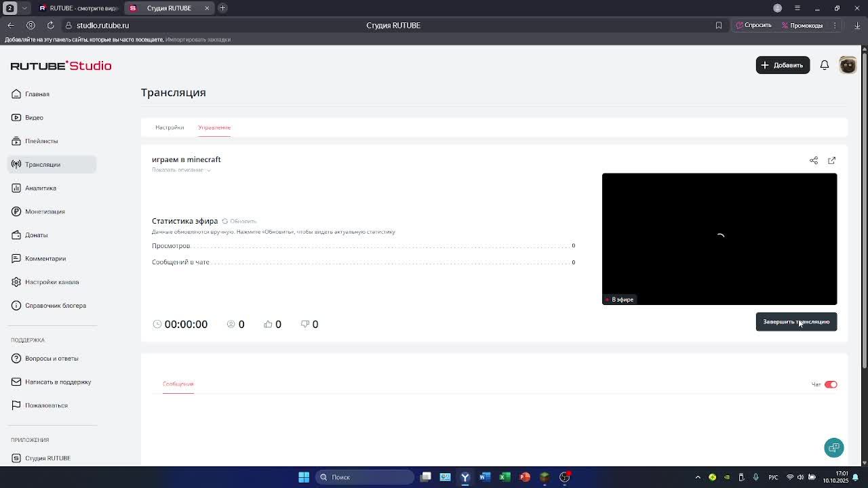
Task: Switch to the Управление tab
Action: pos(214,127)
